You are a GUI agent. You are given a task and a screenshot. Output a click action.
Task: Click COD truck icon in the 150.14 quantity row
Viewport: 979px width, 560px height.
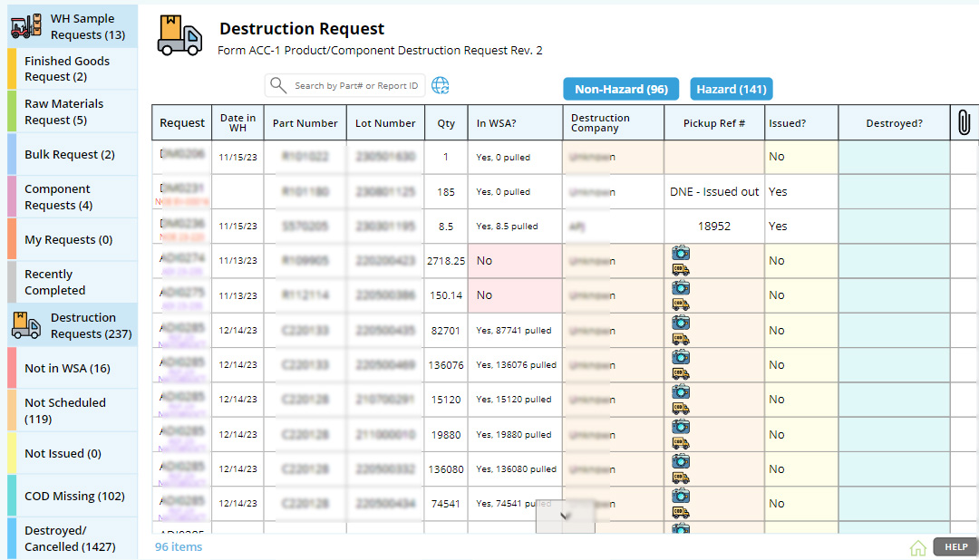click(x=681, y=304)
